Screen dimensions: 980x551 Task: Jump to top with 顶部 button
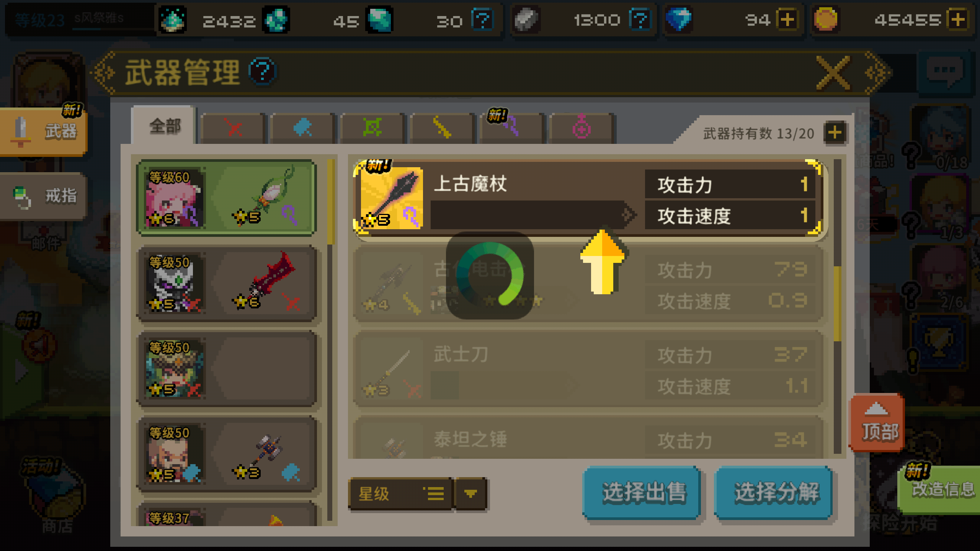(x=877, y=422)
